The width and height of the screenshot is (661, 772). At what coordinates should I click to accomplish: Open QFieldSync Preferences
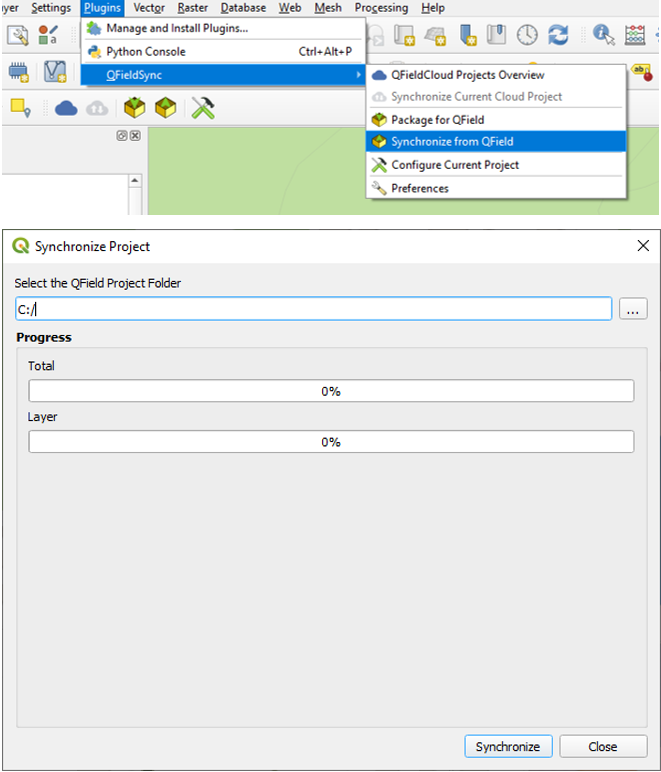[x=496, y=188]
